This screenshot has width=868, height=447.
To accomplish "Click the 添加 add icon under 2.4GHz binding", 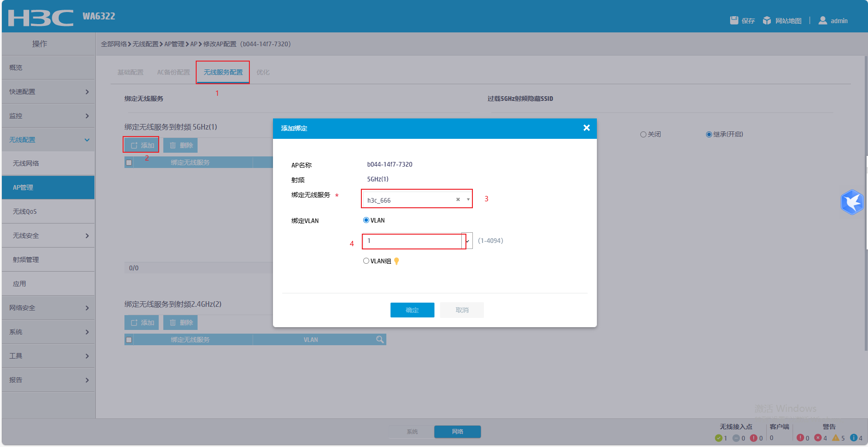I will [135, 323].
